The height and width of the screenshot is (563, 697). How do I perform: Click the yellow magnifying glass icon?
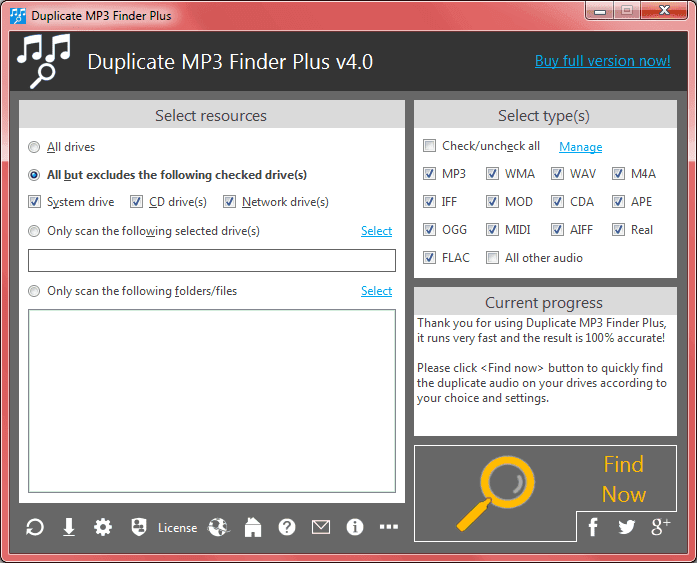coord(496,493)
